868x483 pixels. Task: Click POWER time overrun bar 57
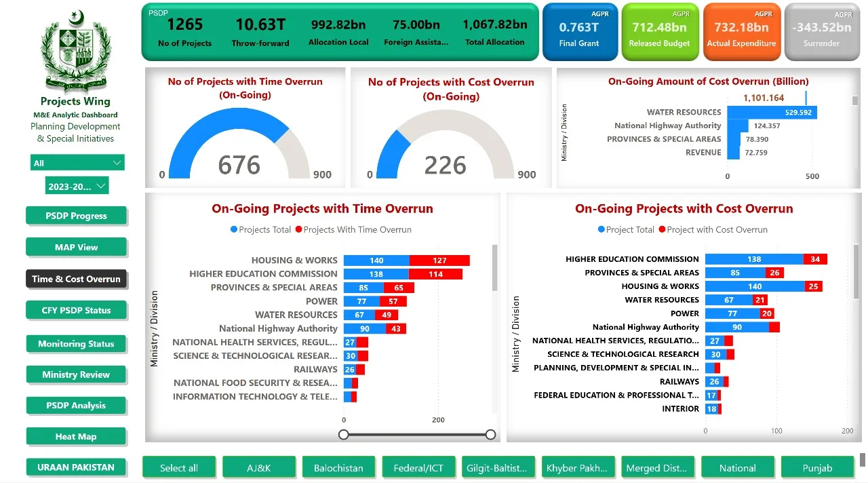click(x=393, y=301)
